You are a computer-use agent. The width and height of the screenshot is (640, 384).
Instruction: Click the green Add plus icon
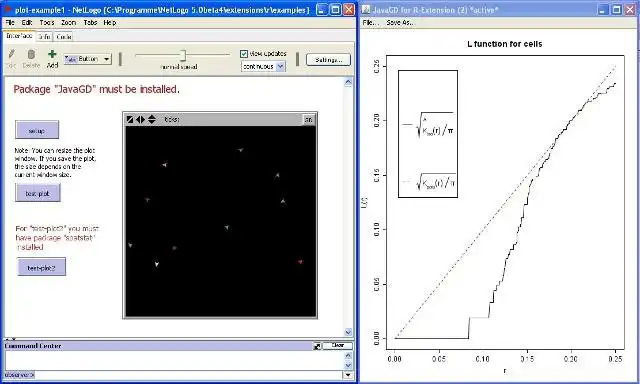point(52,54)
